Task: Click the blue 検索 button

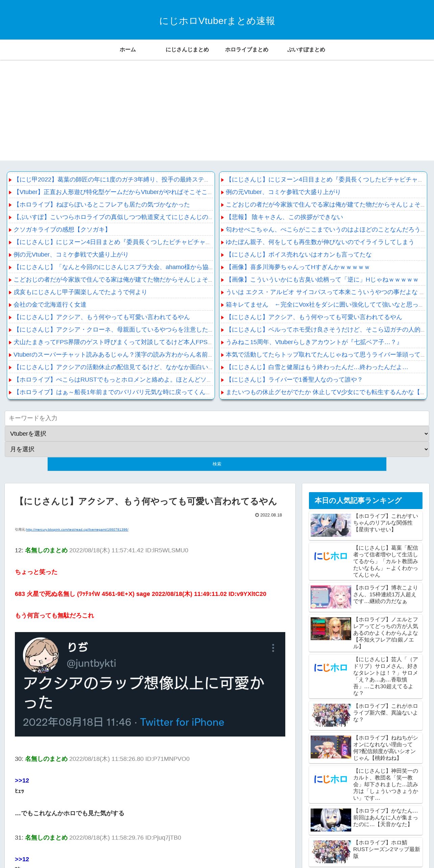Action: click(x=217, y=464)
